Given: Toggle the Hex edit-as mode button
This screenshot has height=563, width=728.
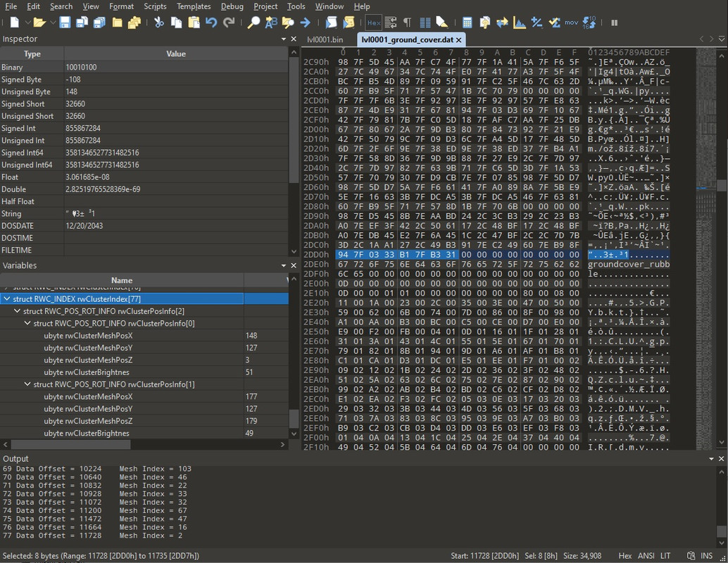Looking at the screenshot, I should coord(374,23).
